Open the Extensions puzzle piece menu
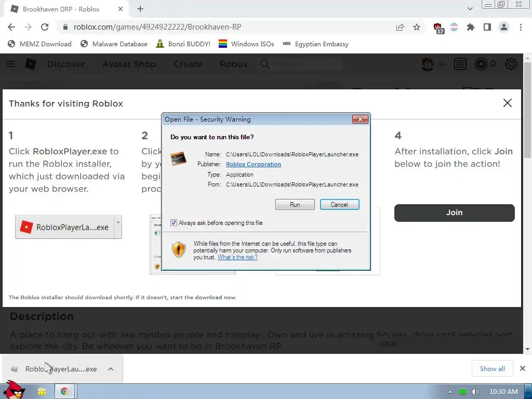 click(x=470, y=27)
